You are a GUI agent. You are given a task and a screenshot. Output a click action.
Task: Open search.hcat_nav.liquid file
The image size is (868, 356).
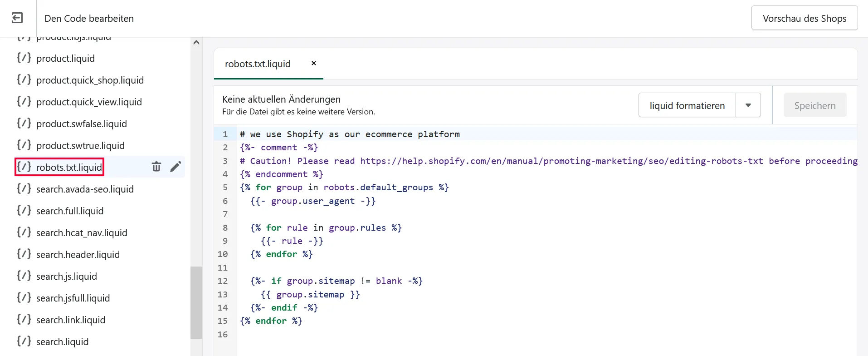coord(82,233)
